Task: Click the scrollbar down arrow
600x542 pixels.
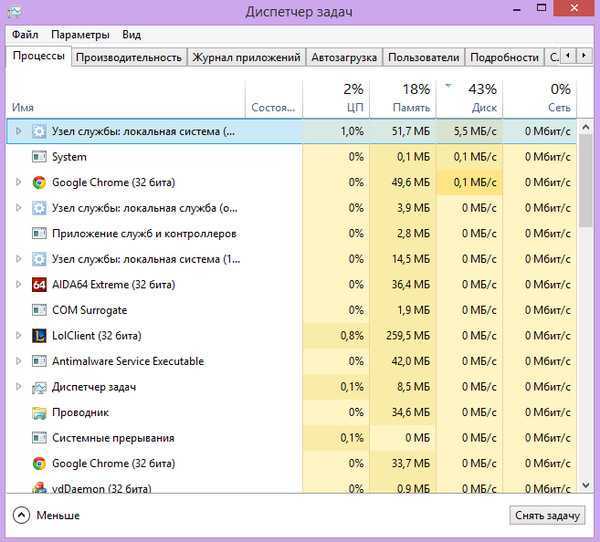Action: [585, 485]
